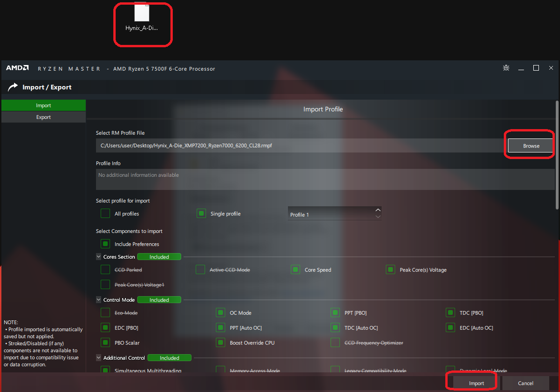
Task: Toggle the Cores Section Included badge
Action: click(x=159, y=257)
